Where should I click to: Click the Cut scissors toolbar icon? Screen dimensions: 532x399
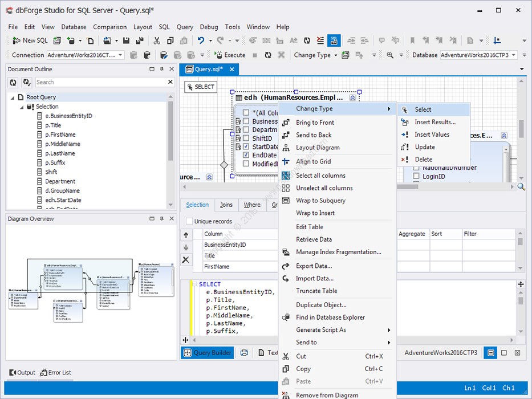(156, 40)
